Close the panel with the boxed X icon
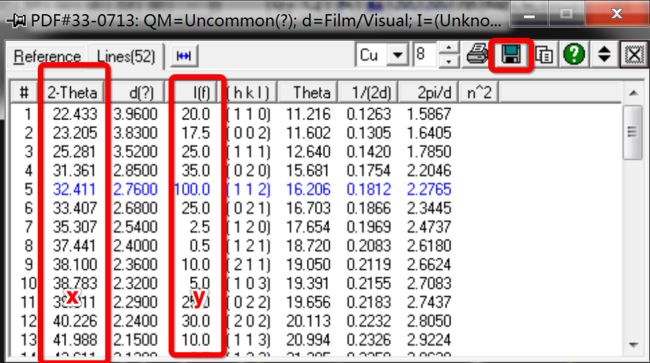650x363 pixels. click(x=633, y=55)
